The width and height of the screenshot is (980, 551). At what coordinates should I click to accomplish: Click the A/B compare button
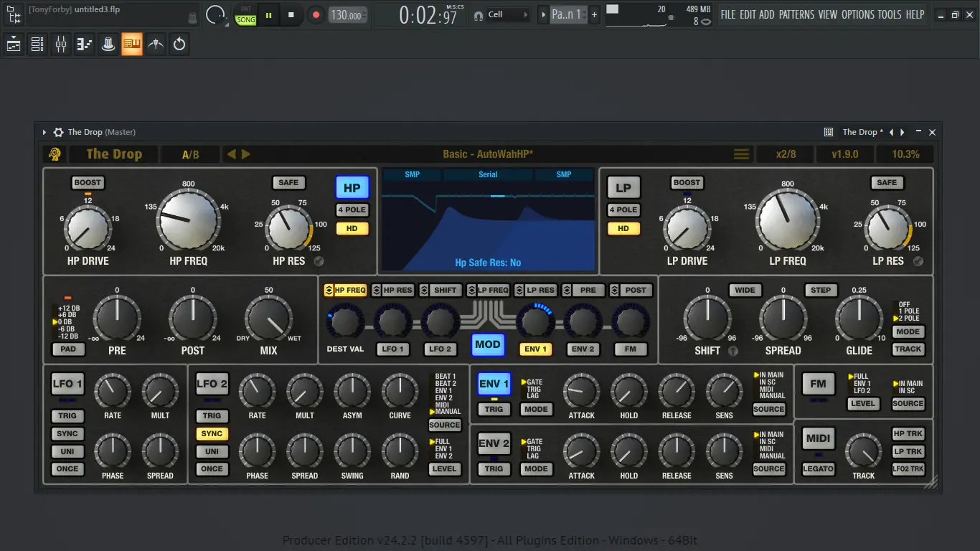190,154
